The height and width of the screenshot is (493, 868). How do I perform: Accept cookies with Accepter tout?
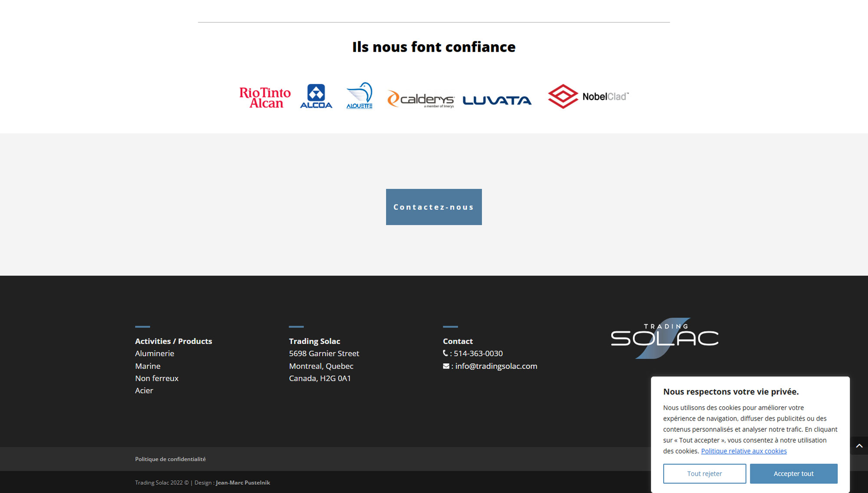tap(793, 473)
